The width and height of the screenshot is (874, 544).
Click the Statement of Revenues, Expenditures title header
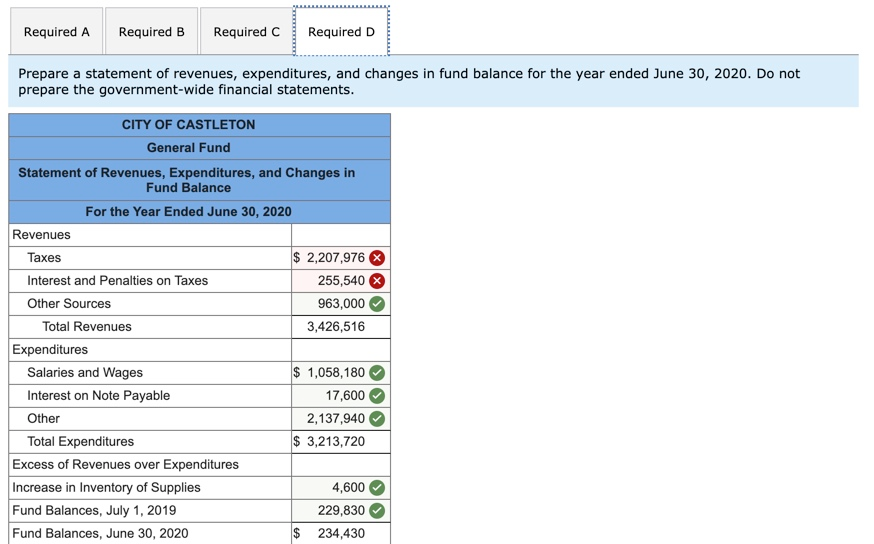click(200, 180)
